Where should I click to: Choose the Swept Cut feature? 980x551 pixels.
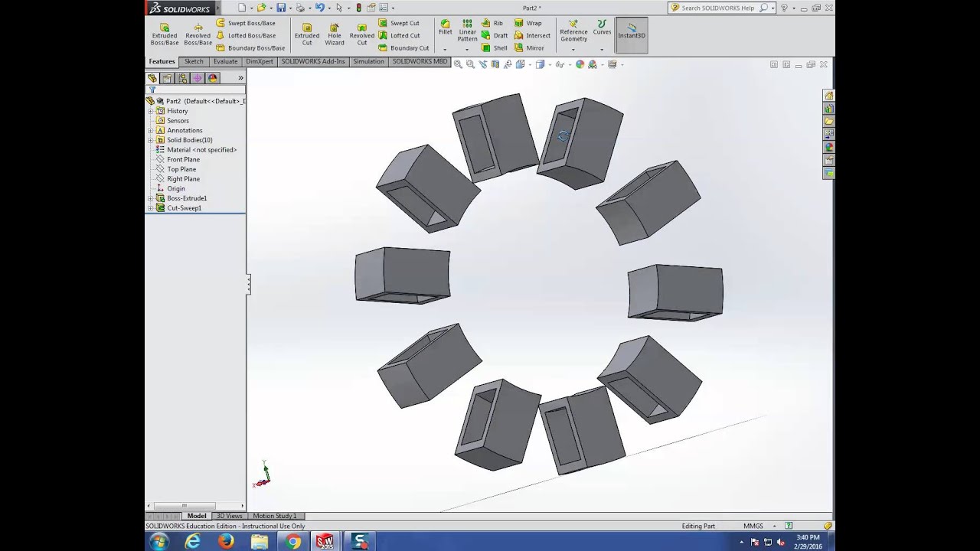(x=399, y=23)
